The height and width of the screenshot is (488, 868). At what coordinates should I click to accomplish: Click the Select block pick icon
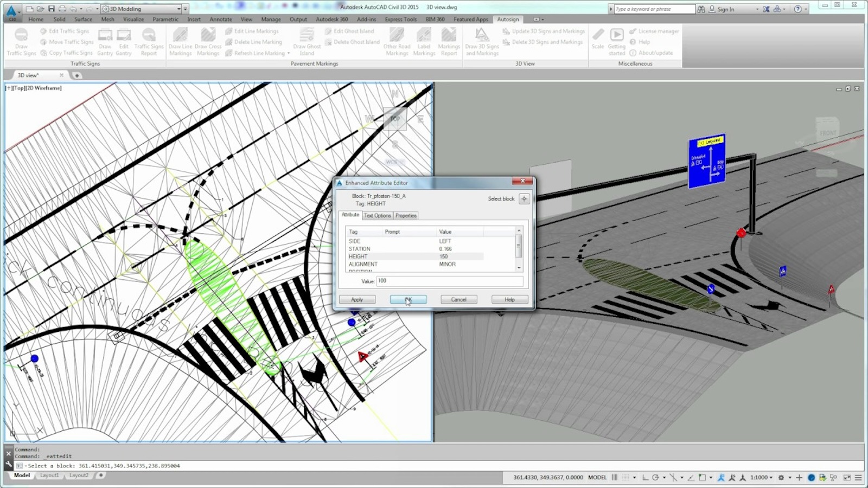(x=524, y=199)
